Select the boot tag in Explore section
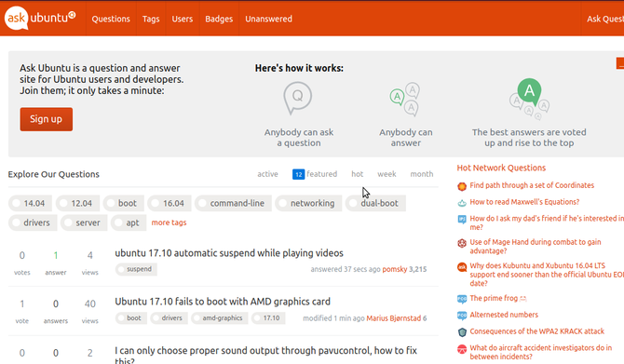This screenshot has height=364, width=624. click(x=123, y=203)
